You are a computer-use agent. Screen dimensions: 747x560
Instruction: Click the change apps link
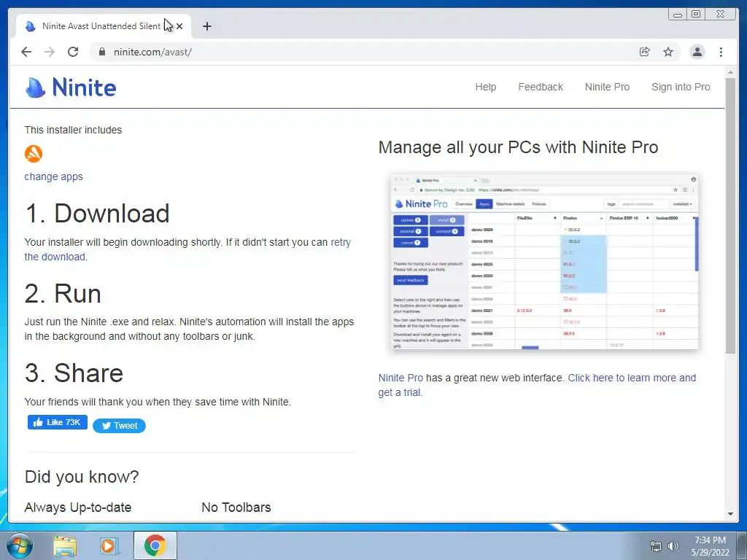point(53,176)
